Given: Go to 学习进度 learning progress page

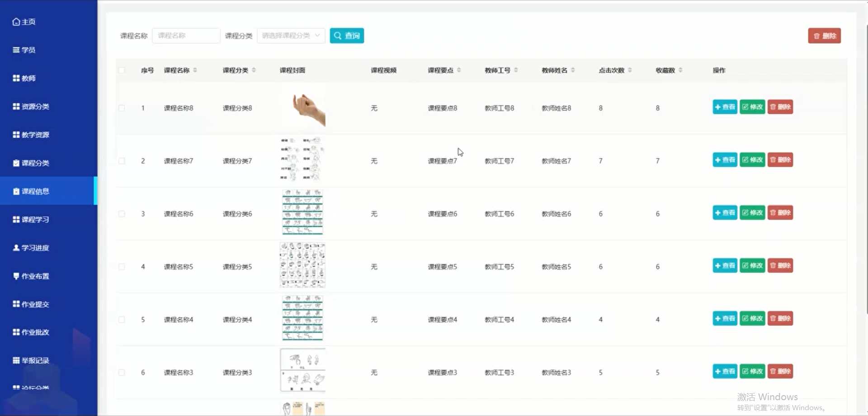Looking at the screenshot, I should click(x=33, y=247).
